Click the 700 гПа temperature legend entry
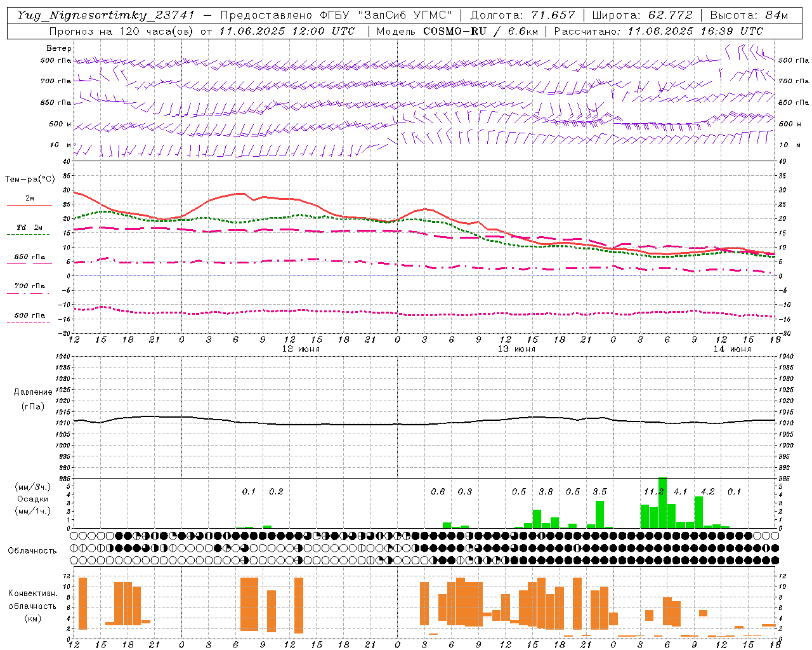Screen dimensions: 812x650 click(29, 286)
